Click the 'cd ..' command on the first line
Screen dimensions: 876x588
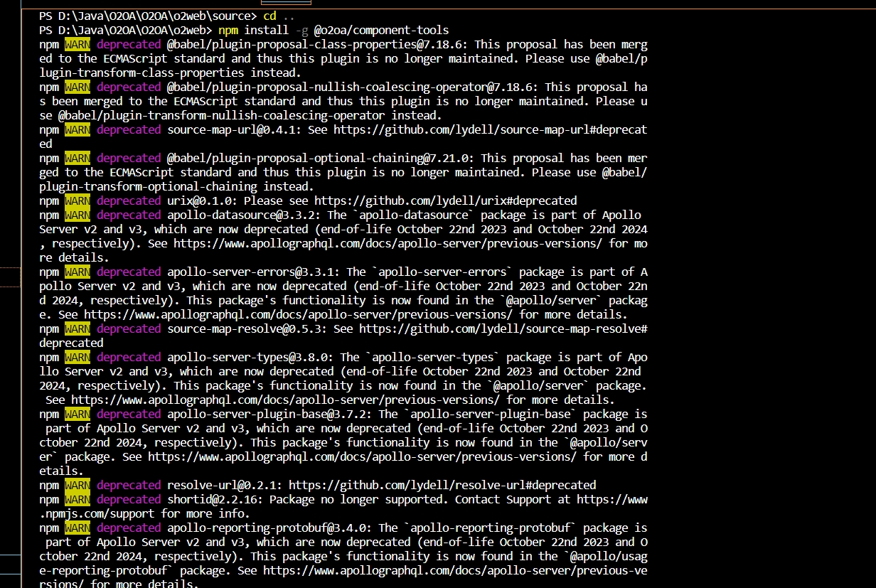pos(279,16)
